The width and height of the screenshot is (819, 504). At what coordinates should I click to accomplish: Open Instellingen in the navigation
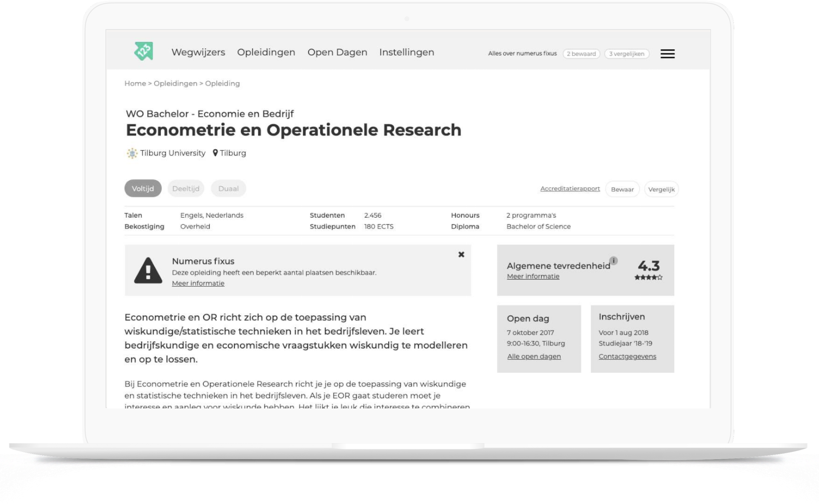[407, 52]
